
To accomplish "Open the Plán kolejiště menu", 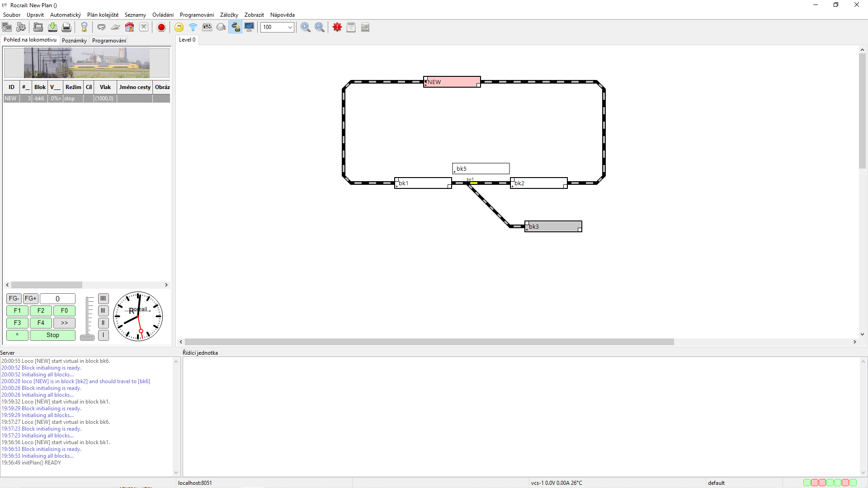I will [103, 15].
